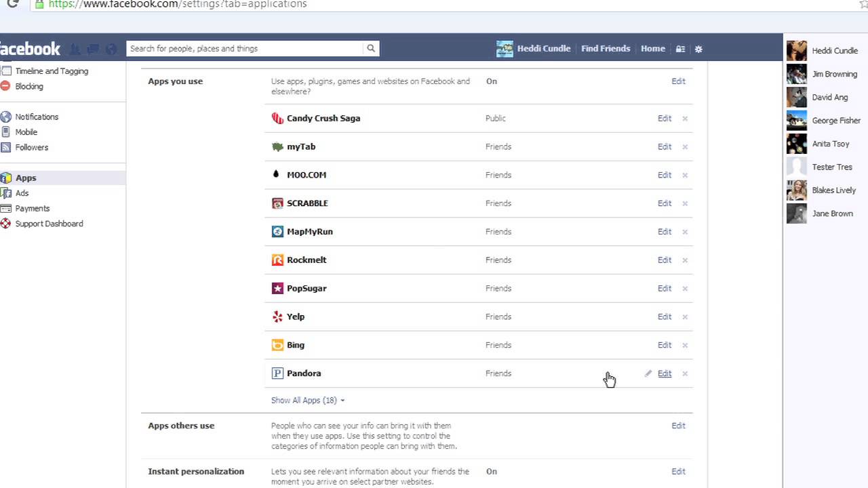Open the messages icon in Facebook header
Screen dimensions: 868x488
click(93, 49)
